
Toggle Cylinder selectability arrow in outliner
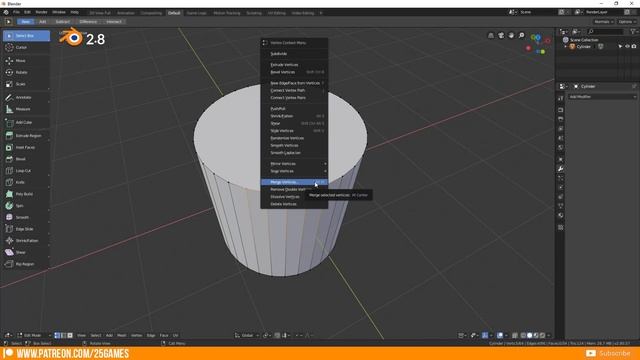[620, 47]
